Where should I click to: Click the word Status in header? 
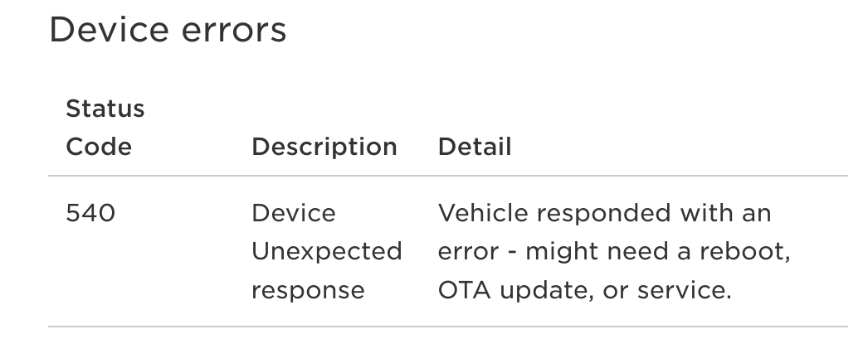(105, 109)
